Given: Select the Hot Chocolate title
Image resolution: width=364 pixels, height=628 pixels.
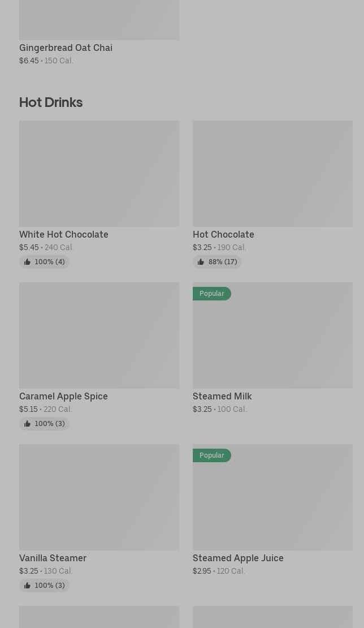Looking at the screenshot, I should point(223,234).
